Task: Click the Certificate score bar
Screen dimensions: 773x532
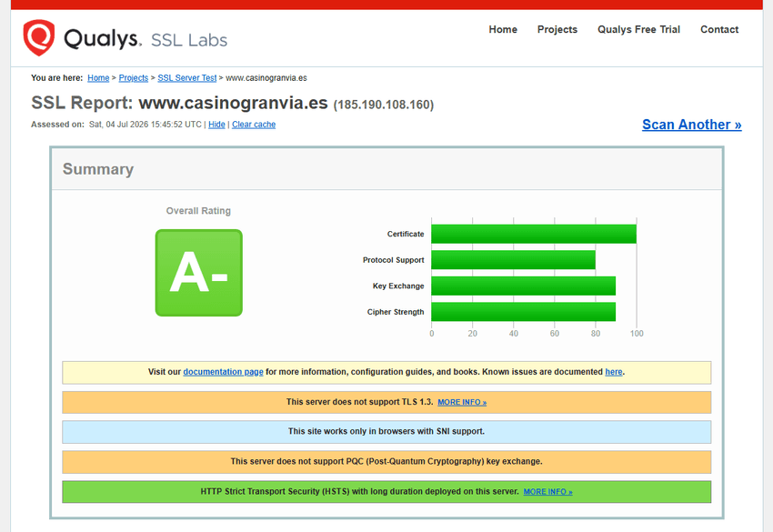Action: (x=534, y=234)
